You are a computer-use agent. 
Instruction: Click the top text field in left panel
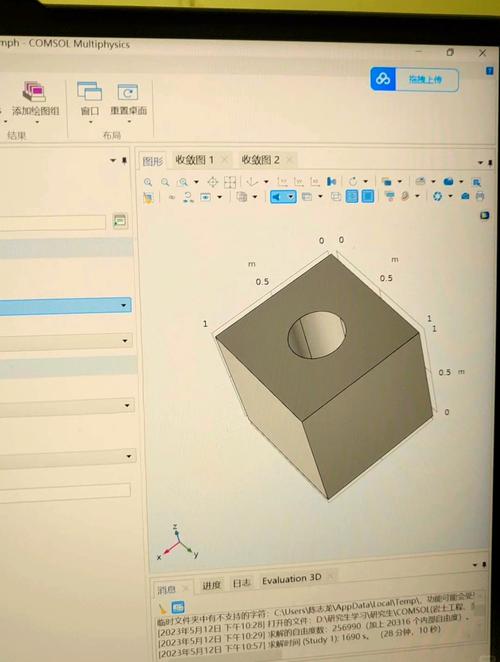pyautogui.click(x=52, y=222)
